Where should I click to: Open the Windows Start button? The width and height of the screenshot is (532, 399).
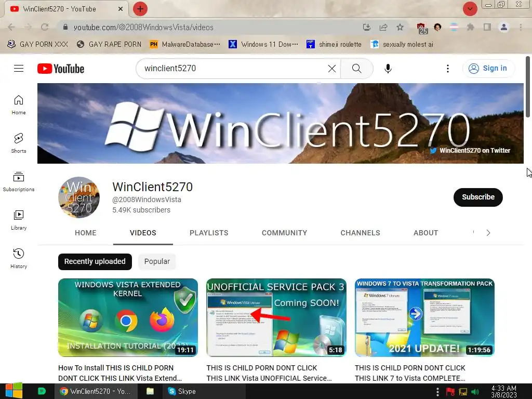[14, 391]
